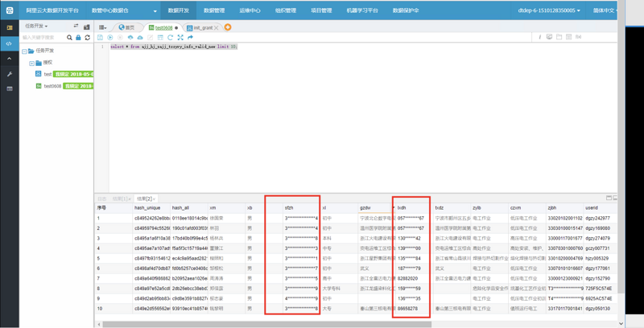Reload script with the refresh icon in toolbar

pyautogui.click(x=170, y=37)
